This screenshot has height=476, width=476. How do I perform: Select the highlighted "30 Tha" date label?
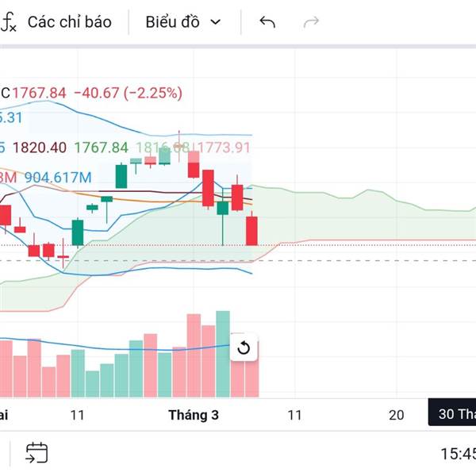point(455,414)
